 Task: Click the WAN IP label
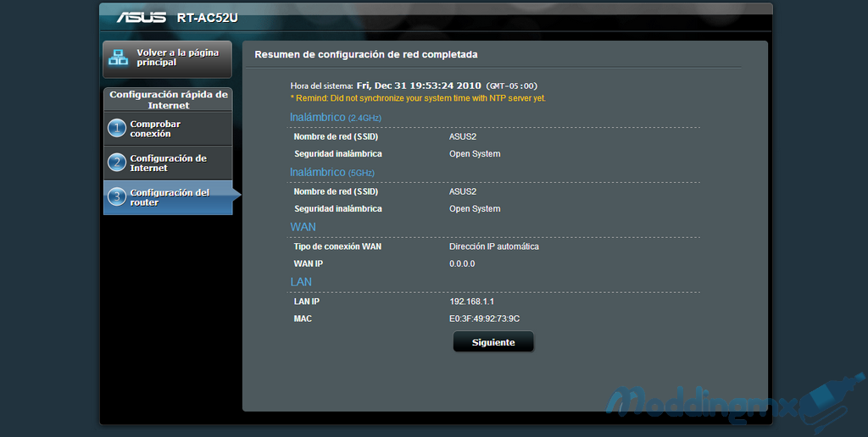309,263
